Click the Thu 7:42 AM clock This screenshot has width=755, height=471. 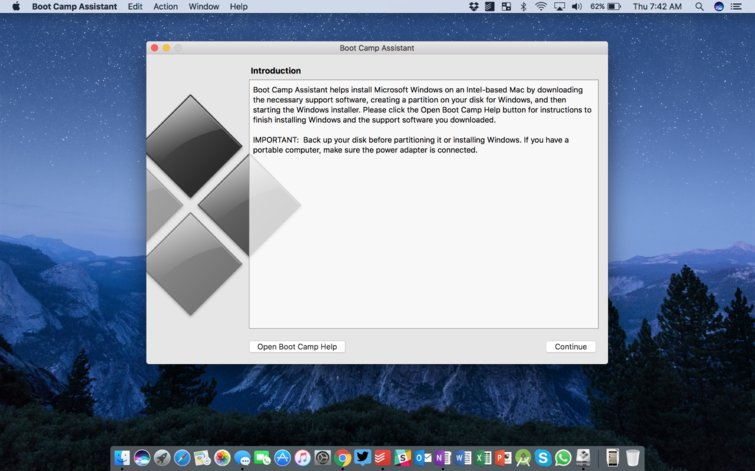(x=657, y=6)
